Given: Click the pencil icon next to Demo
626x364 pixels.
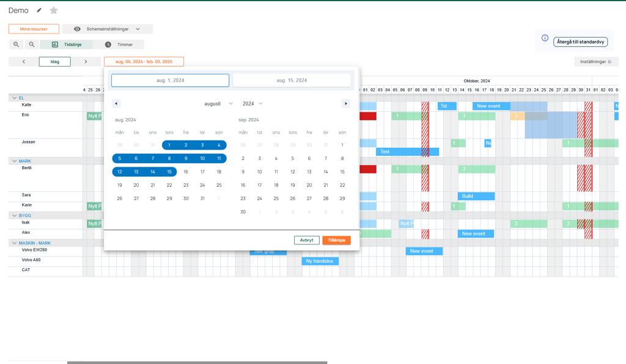Looking at the screenshot, I should (40, 10).
